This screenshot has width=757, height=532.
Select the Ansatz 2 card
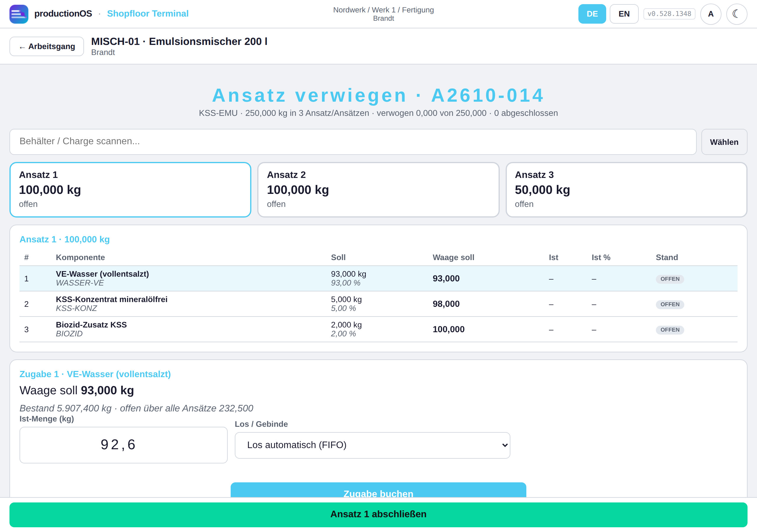coord(378,189)
